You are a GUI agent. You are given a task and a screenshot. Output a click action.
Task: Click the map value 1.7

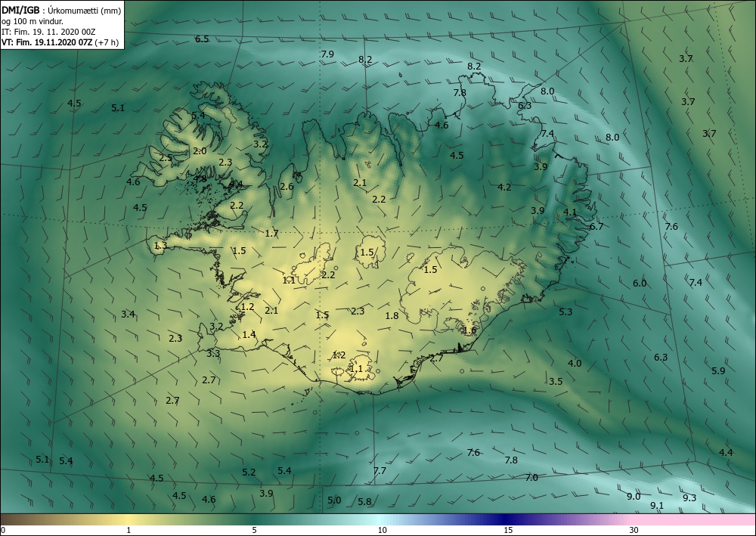pos(272,234)
